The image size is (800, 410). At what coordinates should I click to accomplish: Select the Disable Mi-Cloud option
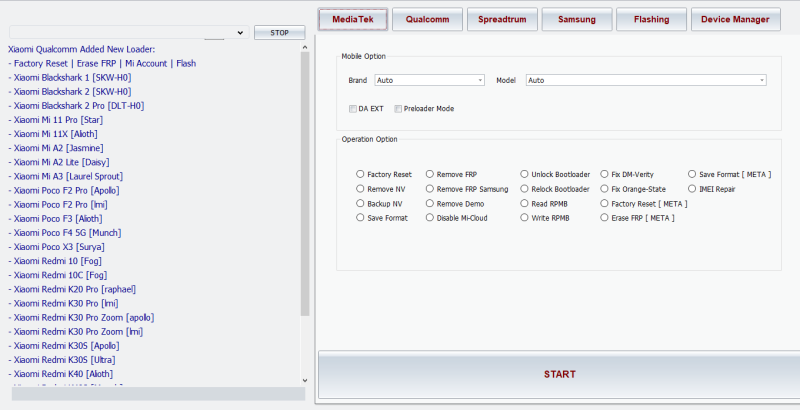coord(431,217)
